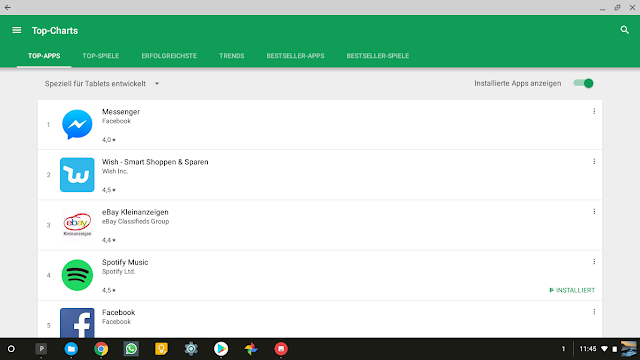Expand the Speziell für Tablets entwickelt dropdown

[102, 84]
